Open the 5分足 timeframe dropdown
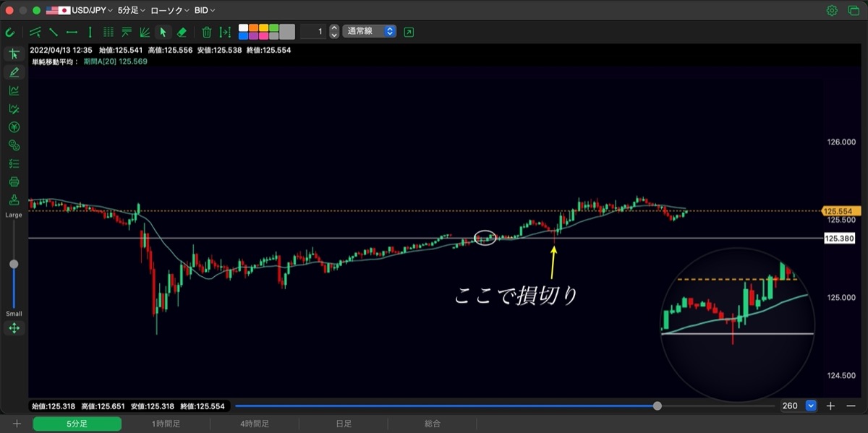This screenshot has width=868, height=433. (x=131, y=11)
